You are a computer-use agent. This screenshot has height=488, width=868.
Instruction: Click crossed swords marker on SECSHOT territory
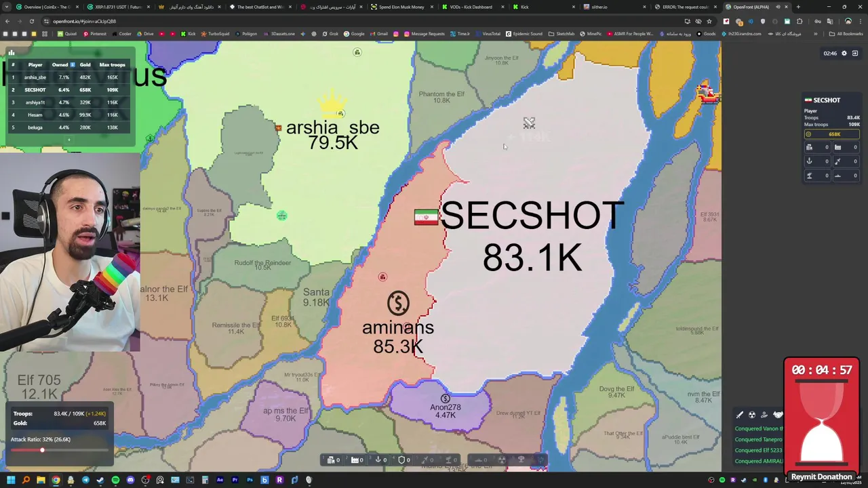coord(529,123)
